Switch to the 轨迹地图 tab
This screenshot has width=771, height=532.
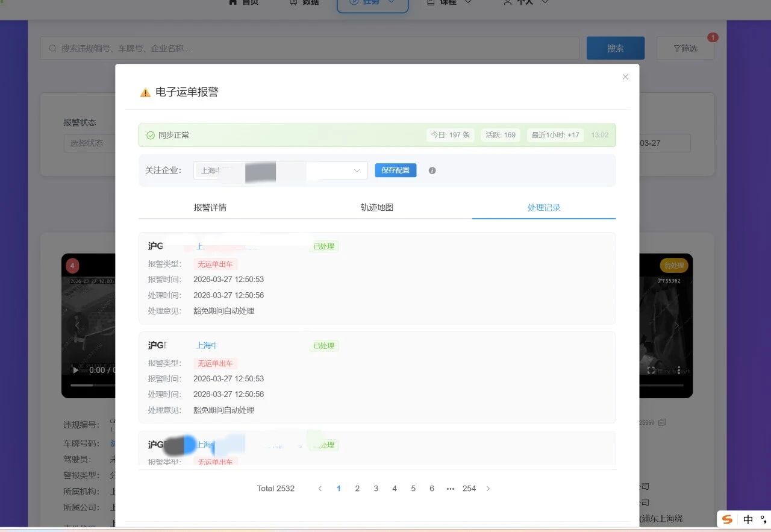coord(377,207)
